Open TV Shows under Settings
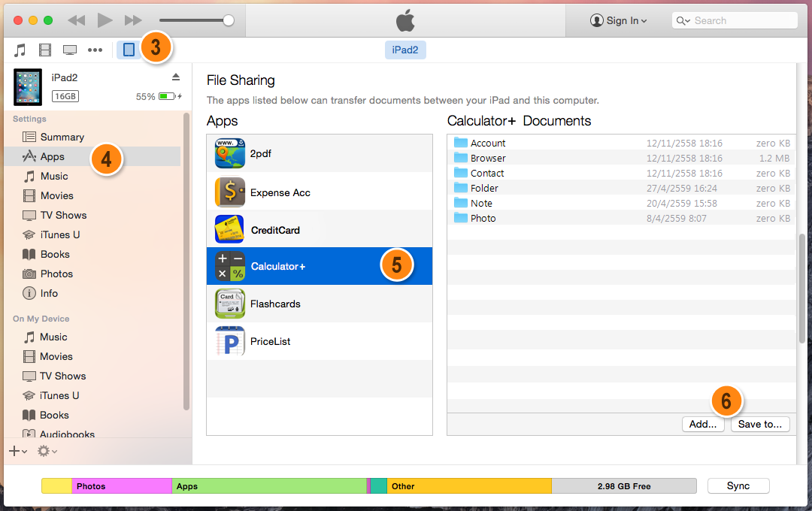The height and width of the screenshot is (511, 812). coord(93,216)
